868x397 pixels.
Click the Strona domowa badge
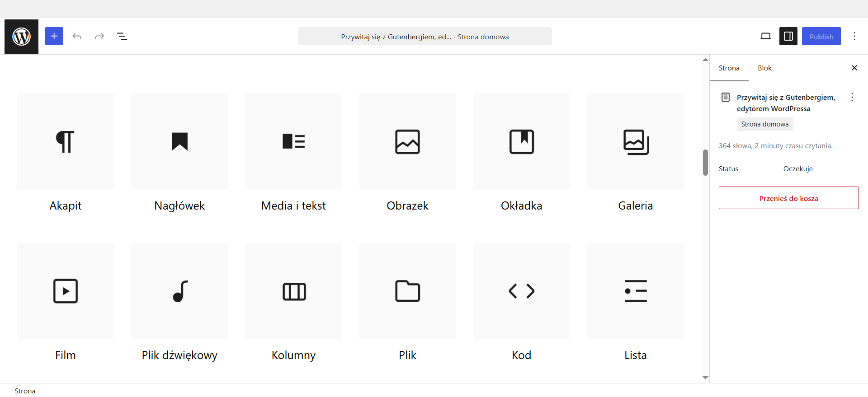pos(765,124)
